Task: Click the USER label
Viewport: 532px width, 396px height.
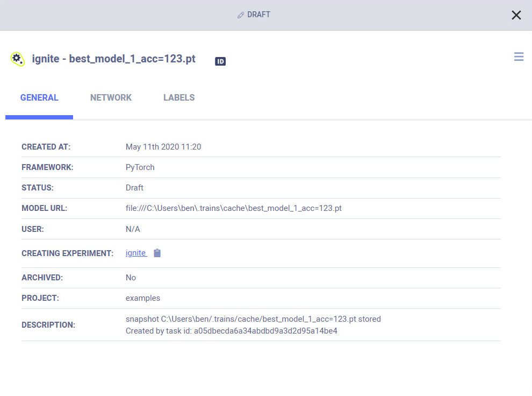Action: (x=33, y=229)
